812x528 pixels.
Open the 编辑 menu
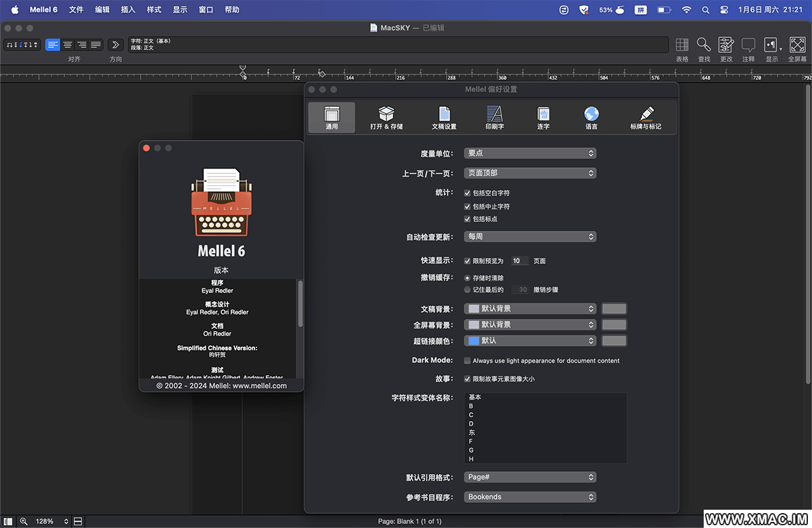point(102,9)
